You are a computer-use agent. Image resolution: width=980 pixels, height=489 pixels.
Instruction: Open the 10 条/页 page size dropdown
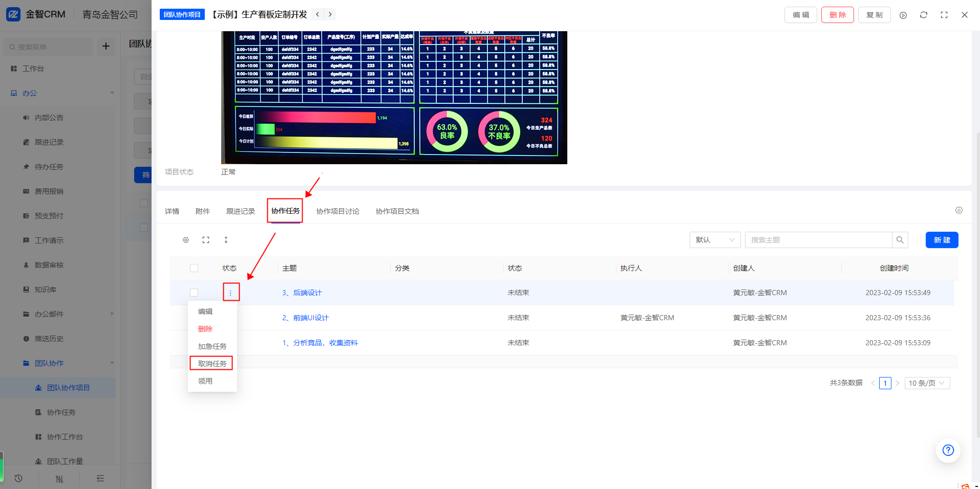pyautogui.click(x=927, y=383)
